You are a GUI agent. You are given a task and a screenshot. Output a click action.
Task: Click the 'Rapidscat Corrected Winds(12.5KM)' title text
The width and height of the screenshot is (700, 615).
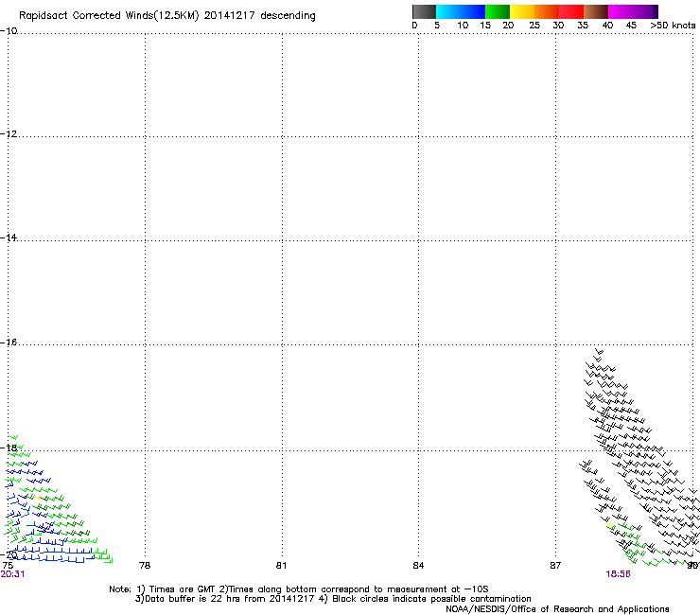click(109, 16)
